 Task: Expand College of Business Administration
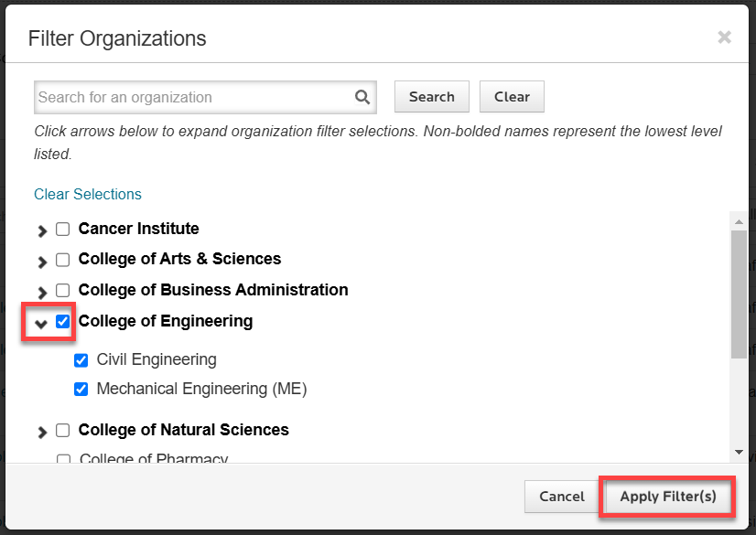click(x=42, y=292)
